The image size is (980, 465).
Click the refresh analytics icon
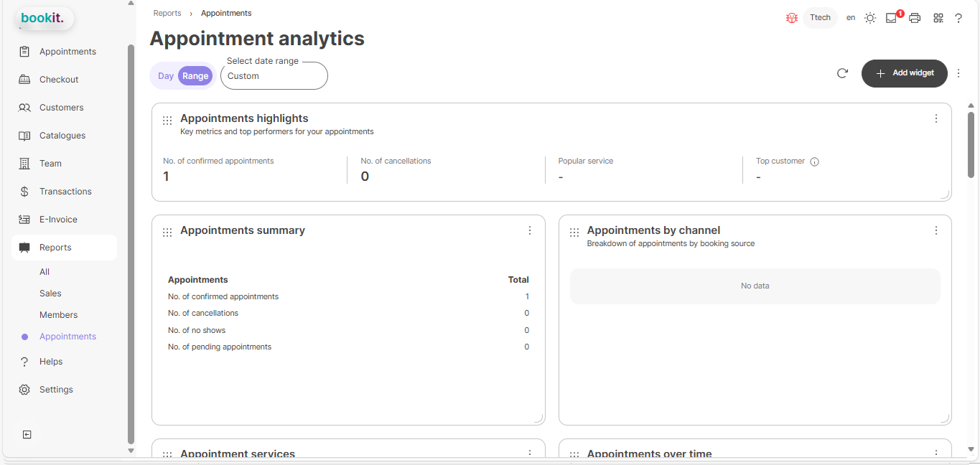[842, 73]
